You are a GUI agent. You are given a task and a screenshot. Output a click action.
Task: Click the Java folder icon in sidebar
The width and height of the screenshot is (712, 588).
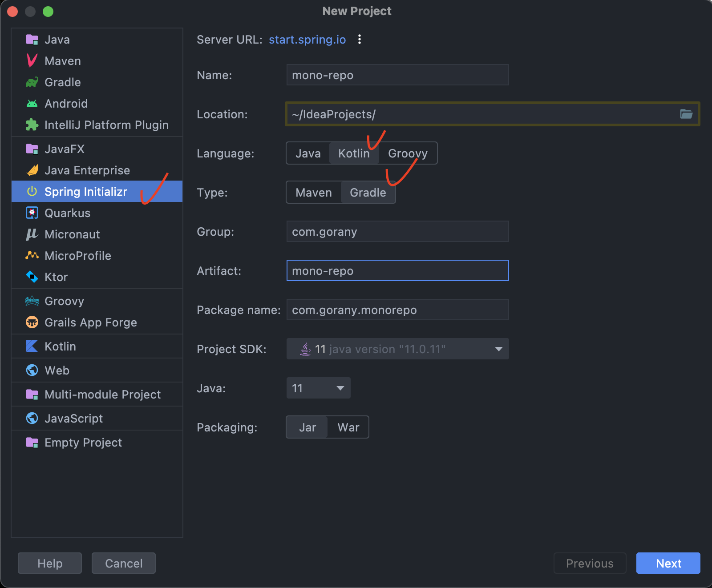pos(32,40)
